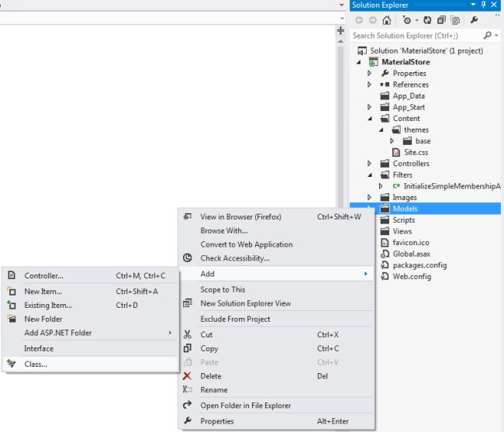
Task: Expand the Controllers folder
Action: click(369, 164)
